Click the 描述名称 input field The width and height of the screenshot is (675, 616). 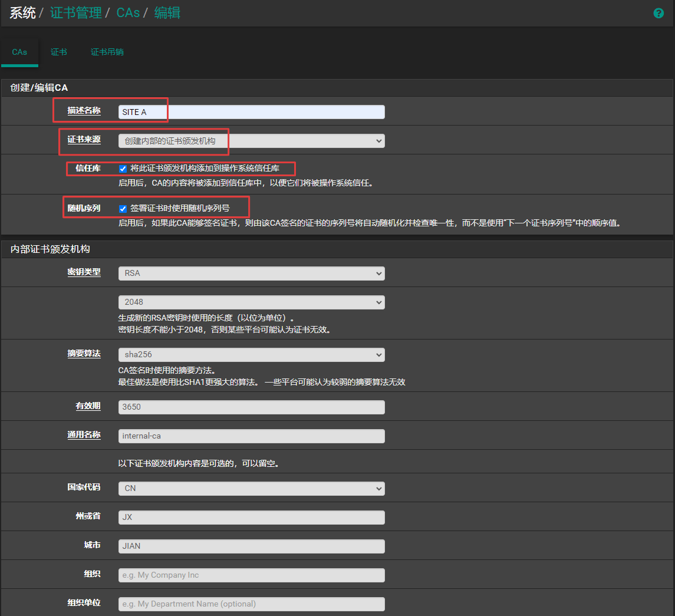click(251, 112)
